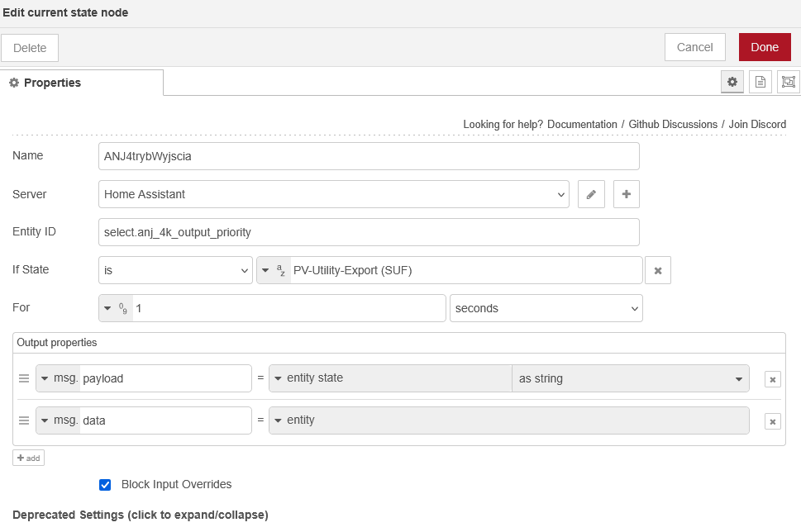
Task: Expand Deprecated Settings section
Action: (141, 515)
